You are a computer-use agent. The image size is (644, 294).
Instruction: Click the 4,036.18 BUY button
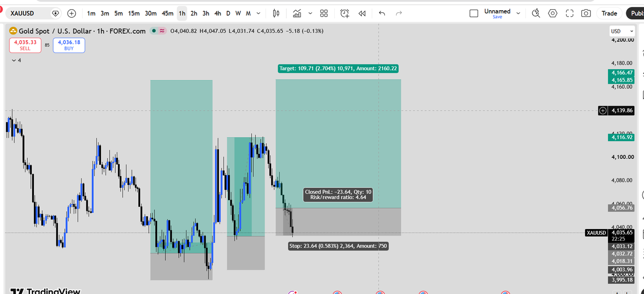(69, 45)
